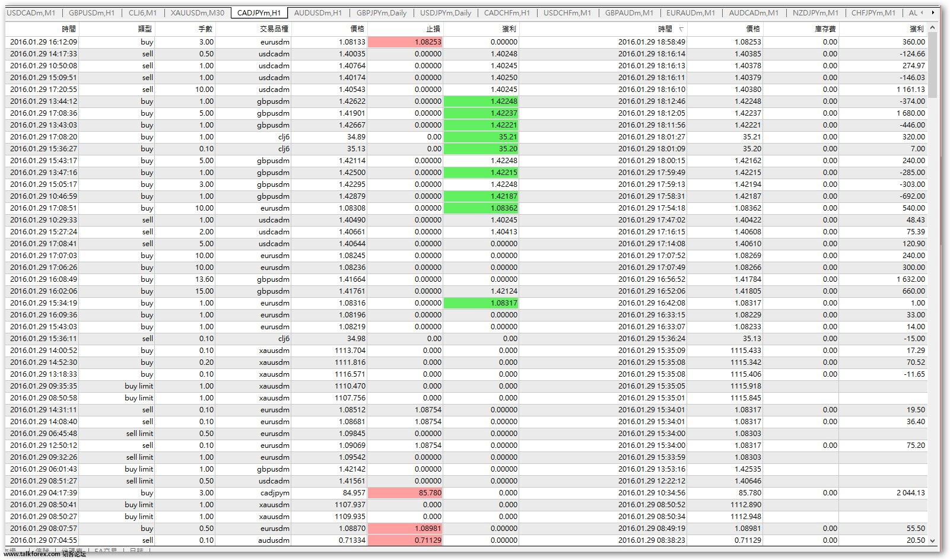Click the profit value -11.65
The height and width of the screenshot is (560, 950).
pos(914,374)
